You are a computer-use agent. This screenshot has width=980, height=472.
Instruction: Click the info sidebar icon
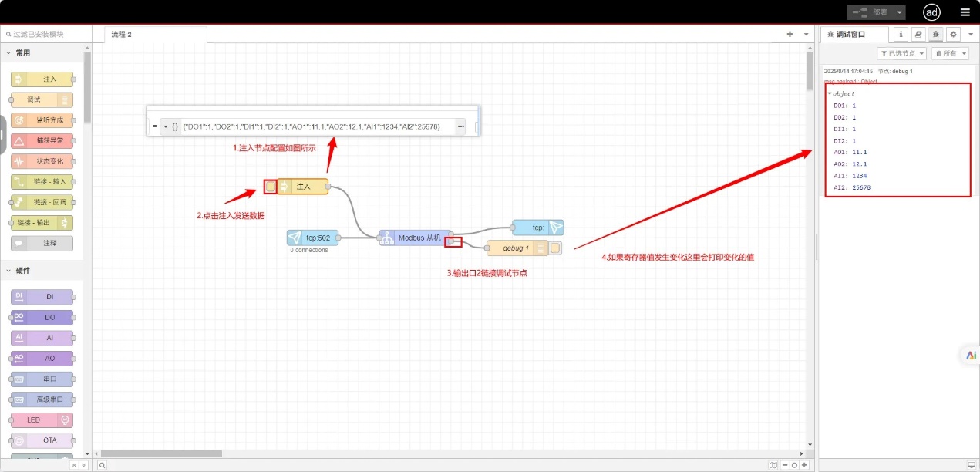click(901, 35)
